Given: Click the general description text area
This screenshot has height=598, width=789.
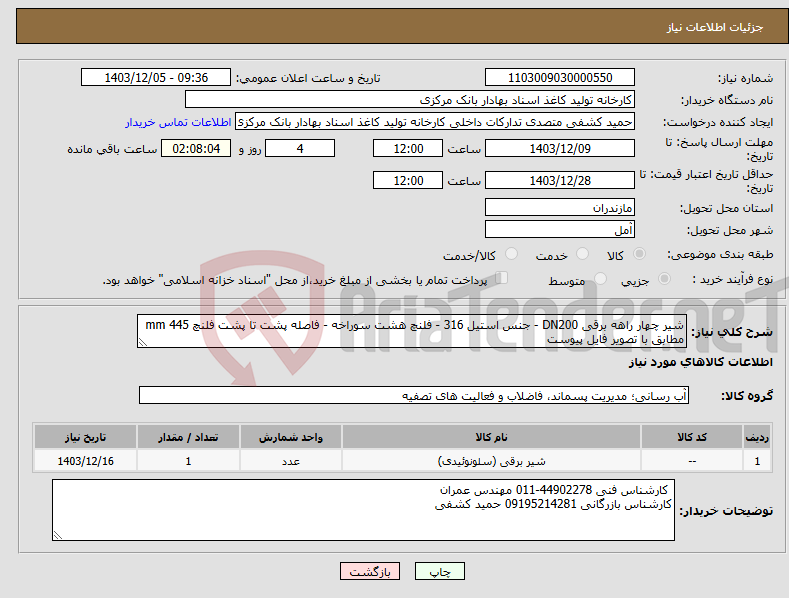Looking at the screenshot, I should pos(412,331).
